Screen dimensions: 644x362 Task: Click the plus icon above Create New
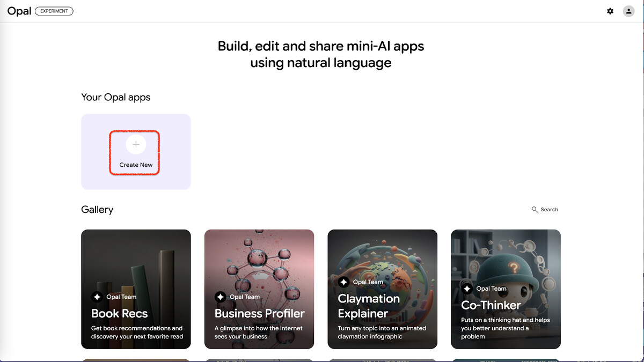136,145
